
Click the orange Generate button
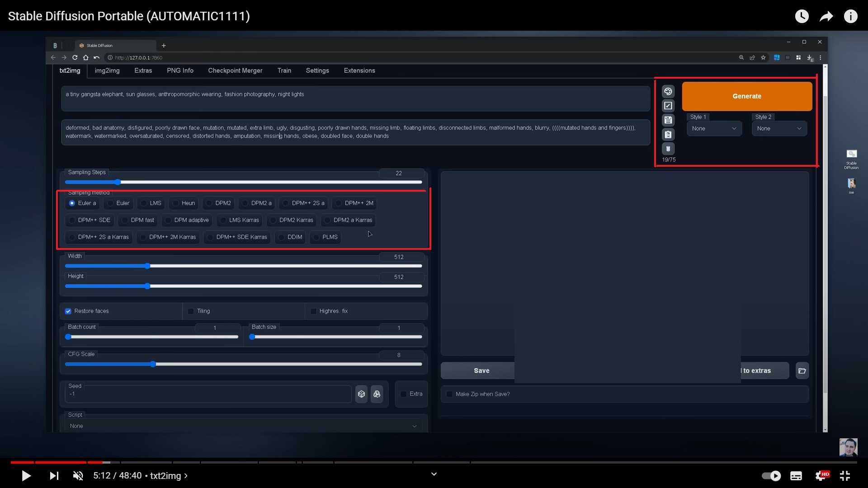747,96
